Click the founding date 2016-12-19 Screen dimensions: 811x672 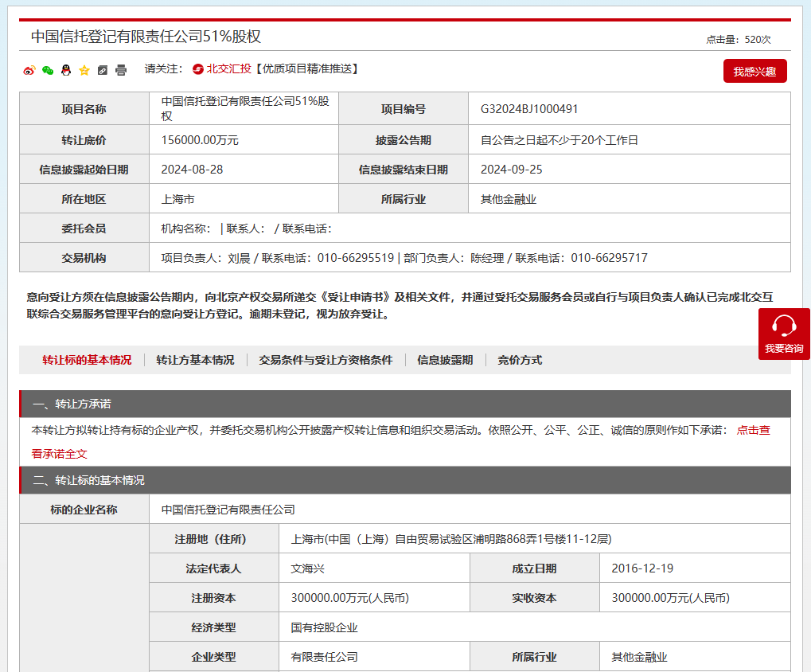tap(642, 568)
